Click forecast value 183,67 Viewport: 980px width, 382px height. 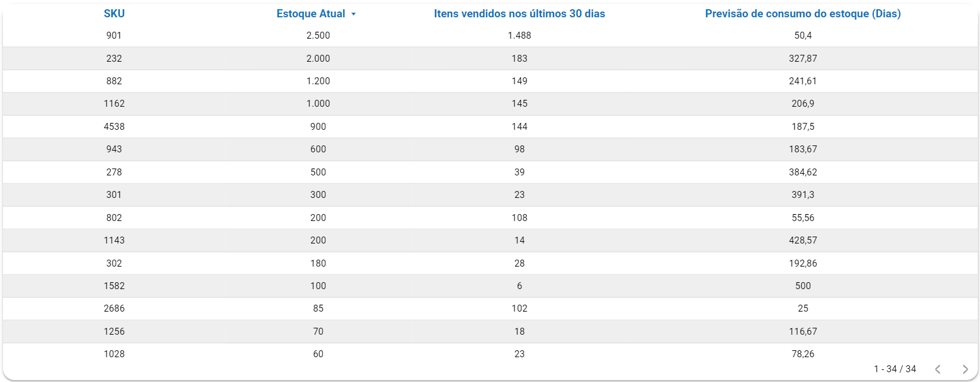(802, 149)
